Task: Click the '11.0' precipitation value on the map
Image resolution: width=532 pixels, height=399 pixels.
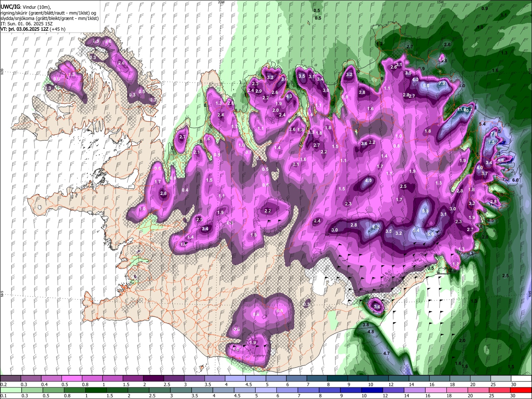Action: pos(462,110)
